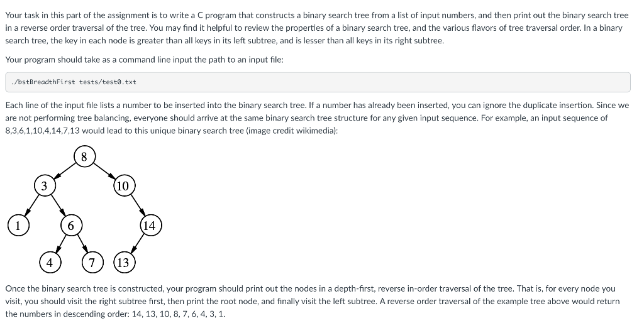
Task: Click leaf node 13 in the tree
Action: (123, 263)
